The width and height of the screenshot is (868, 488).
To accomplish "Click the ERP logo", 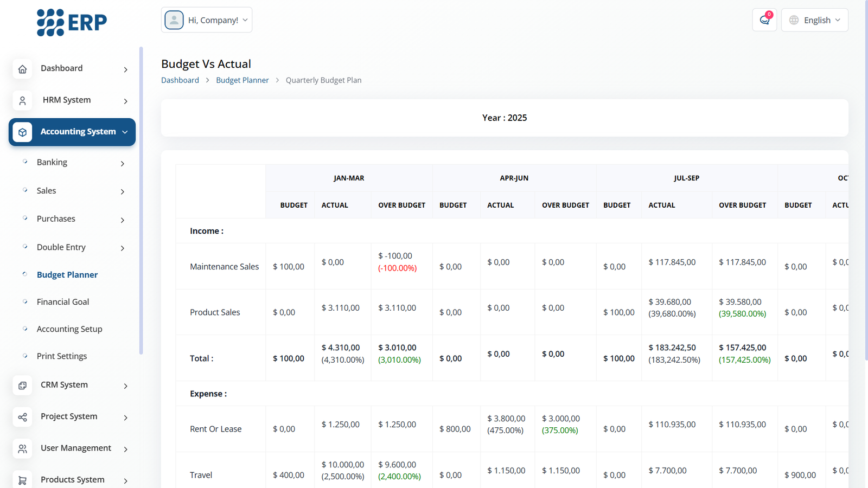I will [72, 23].
